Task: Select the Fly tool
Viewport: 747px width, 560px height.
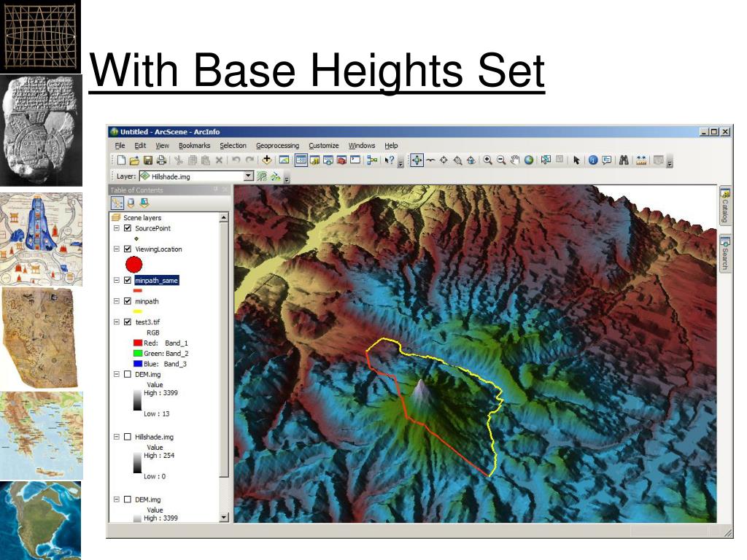Action: (x=430, y=160)
